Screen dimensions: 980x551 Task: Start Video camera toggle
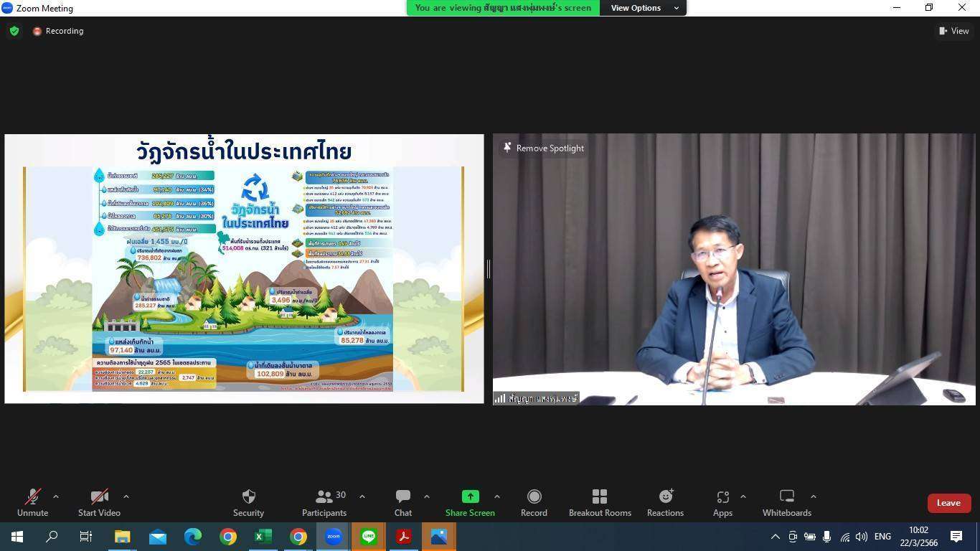coord(99,502)
